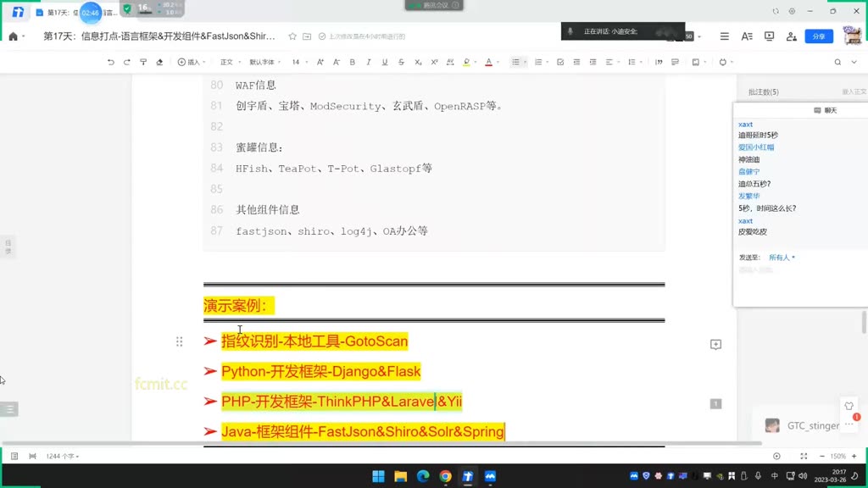
Task: Open the hamburger document menu
Action: click(x=724, y=36)
